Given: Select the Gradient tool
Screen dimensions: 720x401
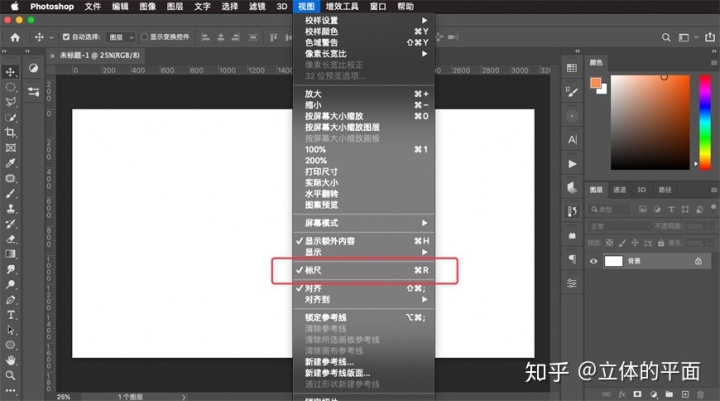Looking at the screenshot, I should point(10,254).
